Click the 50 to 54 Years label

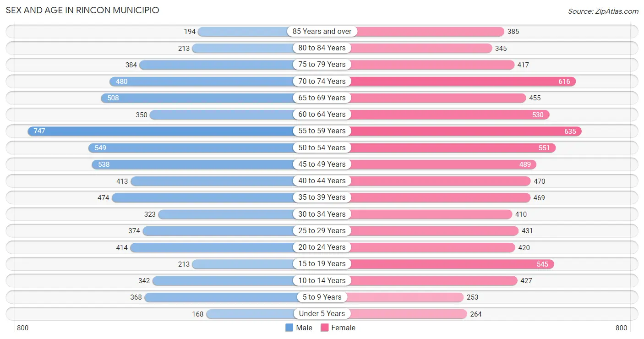(x=322, y=148)
